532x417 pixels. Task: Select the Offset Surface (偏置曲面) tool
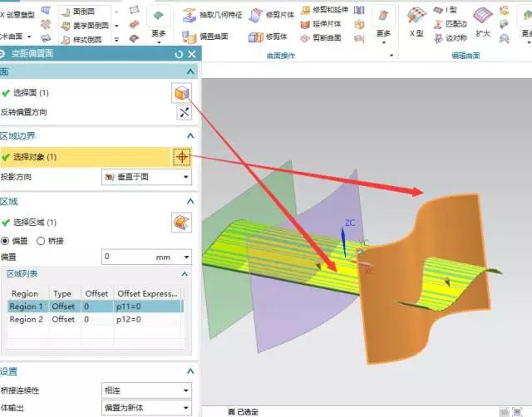point(207,37)
